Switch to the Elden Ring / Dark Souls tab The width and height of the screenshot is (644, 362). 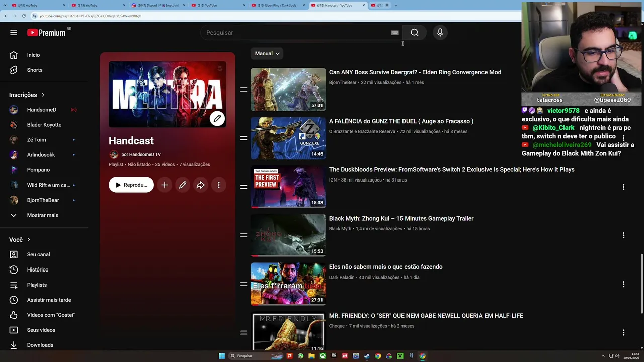(x=277, y=5)
